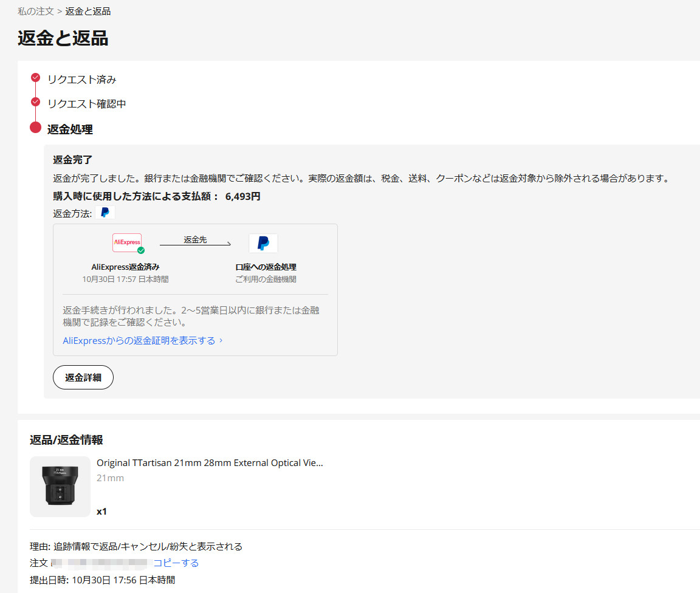The width and height of the screenshot is (700, 593).
Task: Open 私の注文 from the breadcrumb
Action: pyautogui.click(x=35, y=11)
